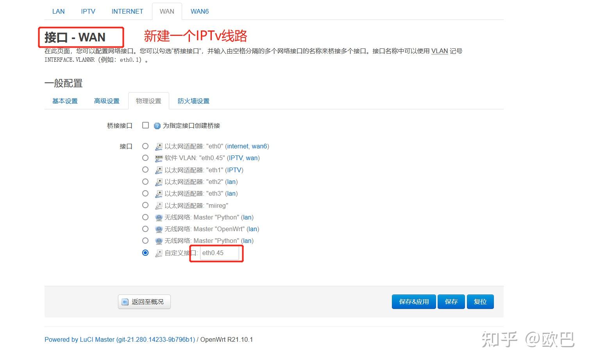The width and height of the screenshot is (590, 364).
Task: Switch to the WAN6 tab
Action: click(200, 11)
